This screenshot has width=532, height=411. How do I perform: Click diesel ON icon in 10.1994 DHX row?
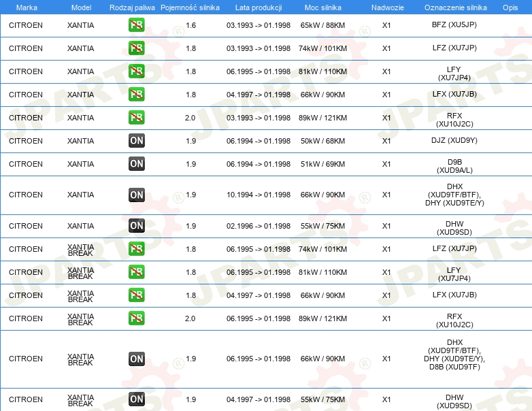click(136, 195)
